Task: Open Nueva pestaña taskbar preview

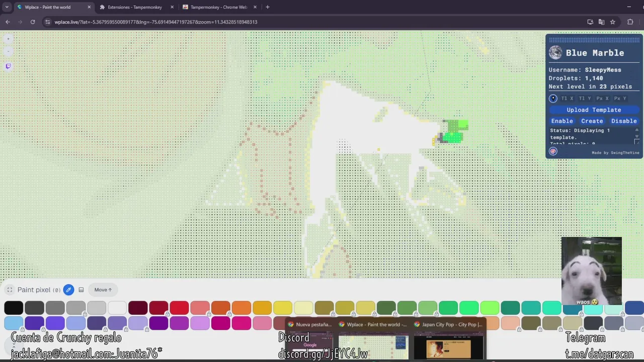Action: (x=309, y=340)
